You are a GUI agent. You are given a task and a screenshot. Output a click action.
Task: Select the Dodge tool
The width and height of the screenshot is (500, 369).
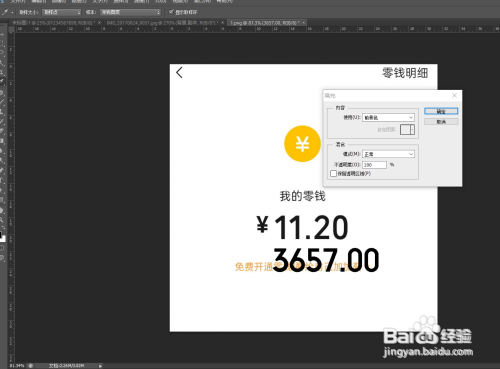coord(2,160)
